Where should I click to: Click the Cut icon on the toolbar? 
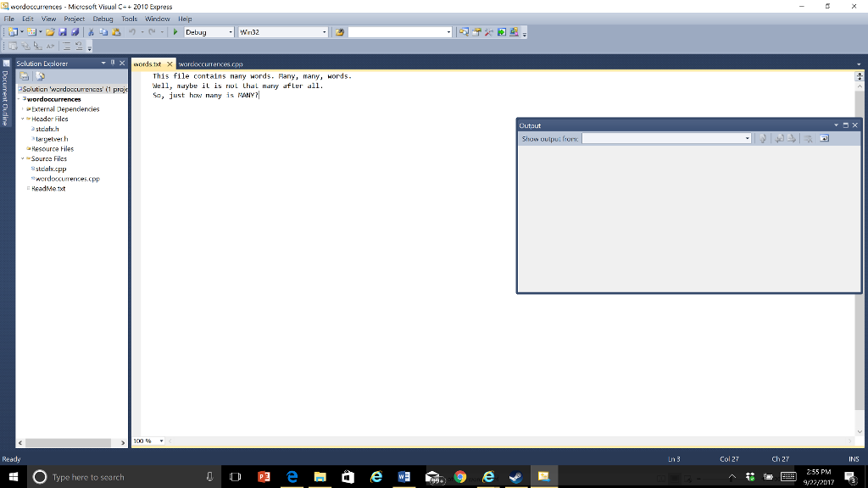pyautogui.click(x=91, y=32)
